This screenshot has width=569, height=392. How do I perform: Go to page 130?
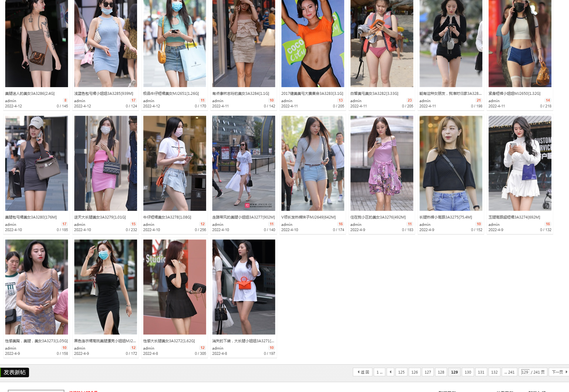click(x=468, y=372)
